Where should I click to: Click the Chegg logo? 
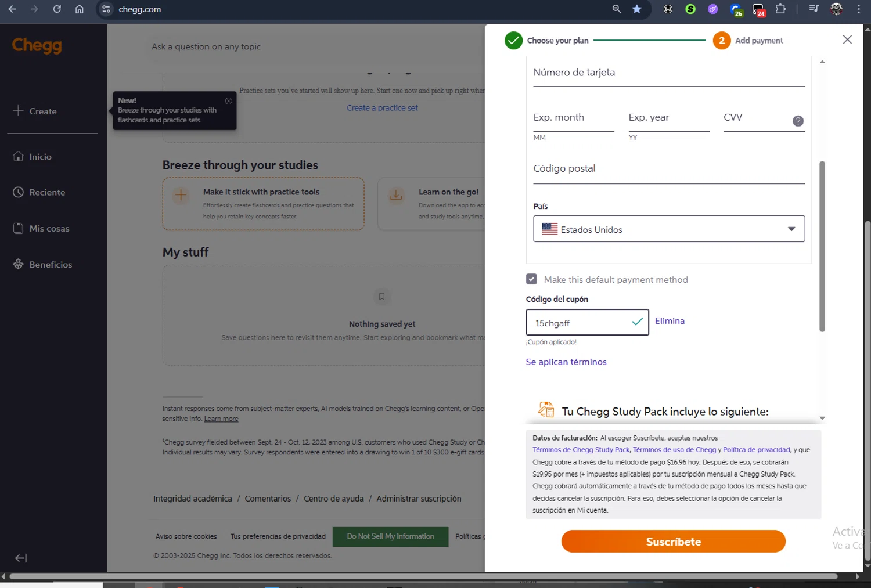tap(37, 45)
